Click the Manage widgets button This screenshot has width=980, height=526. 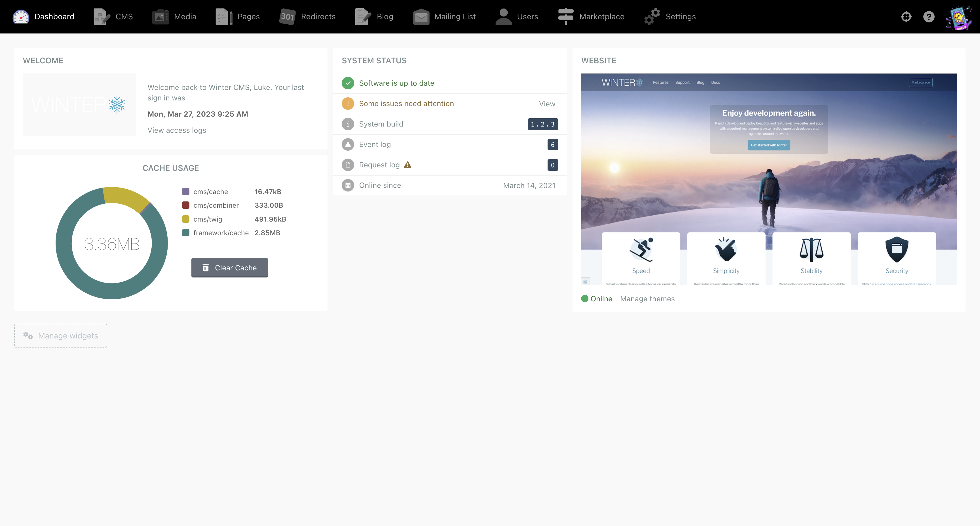tap(60, 335)
